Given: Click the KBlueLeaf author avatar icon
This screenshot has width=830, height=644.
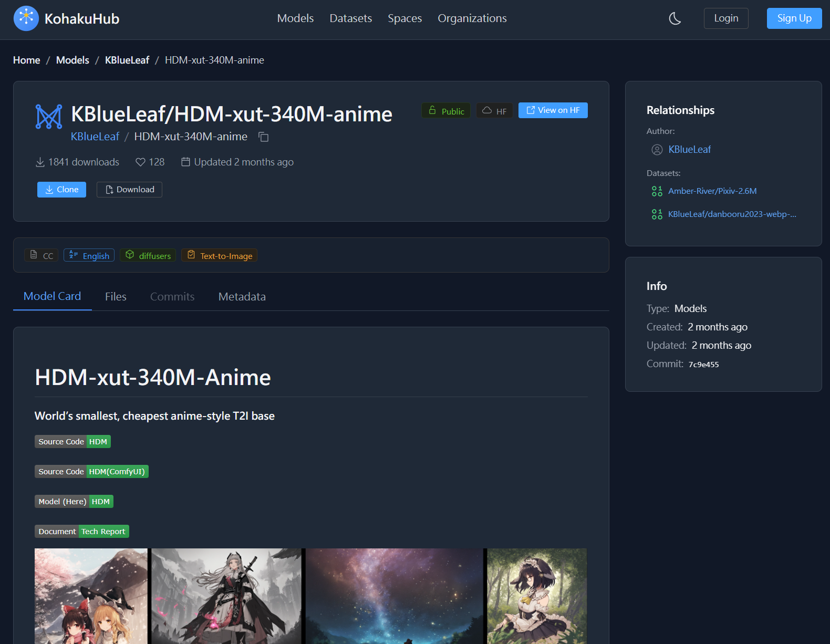Looking at the screenshot, I should [x=657, y=150].
